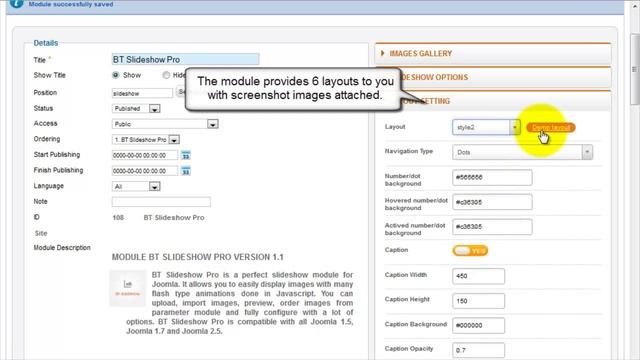Open the Ordering dropdown
The width and height of the screenshot is (640, 360).
[146, 140]
